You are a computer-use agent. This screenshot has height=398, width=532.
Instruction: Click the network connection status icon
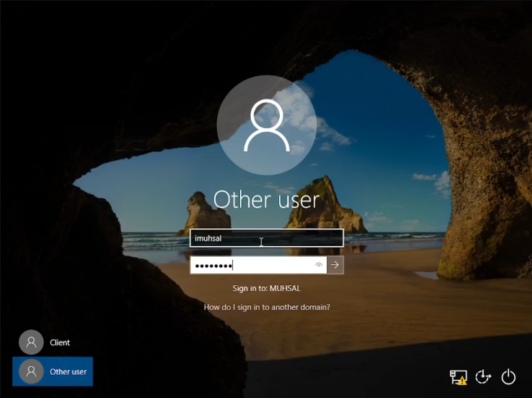click(x=457, y=377)
